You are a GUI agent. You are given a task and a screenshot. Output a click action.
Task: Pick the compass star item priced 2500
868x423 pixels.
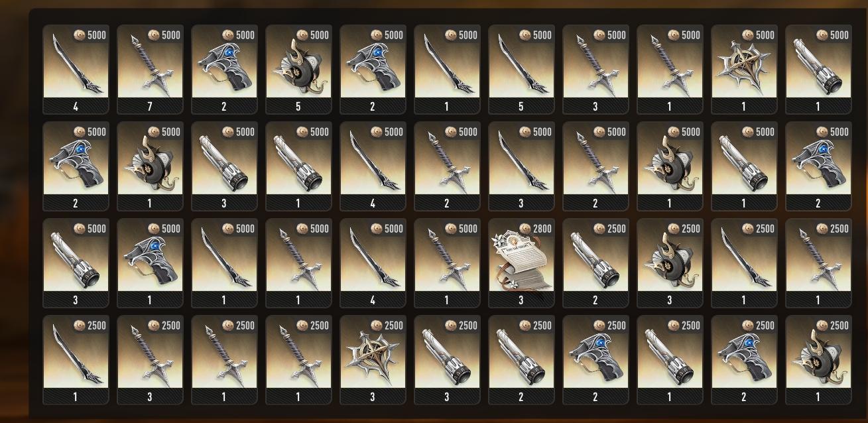[x=373, y=360]
